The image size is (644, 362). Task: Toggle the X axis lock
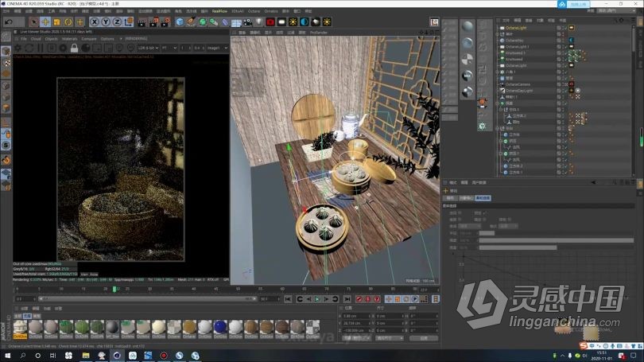95,22
